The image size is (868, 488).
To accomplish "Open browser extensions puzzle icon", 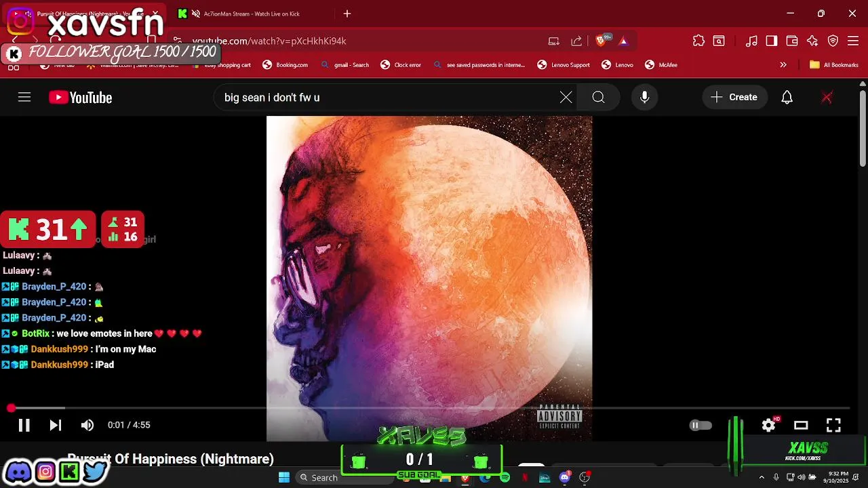I will (x=698, y=41).
